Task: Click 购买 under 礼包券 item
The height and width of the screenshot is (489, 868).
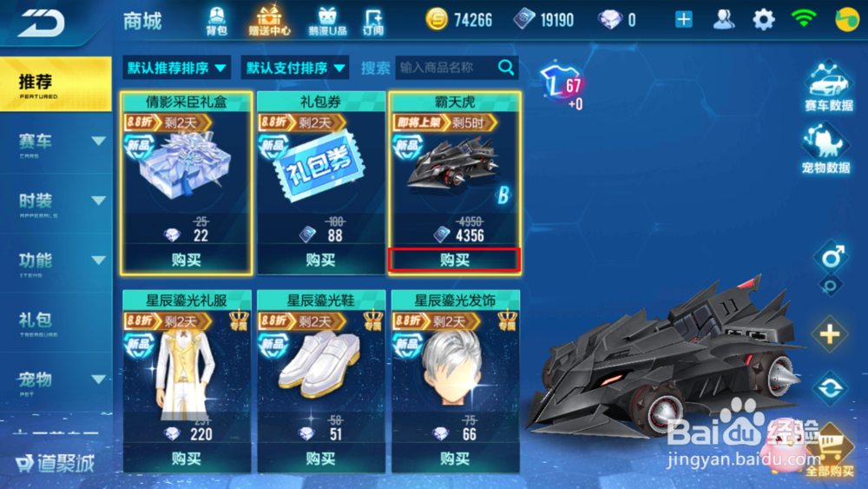Action: pyautogui.click(x=320, y=260)
